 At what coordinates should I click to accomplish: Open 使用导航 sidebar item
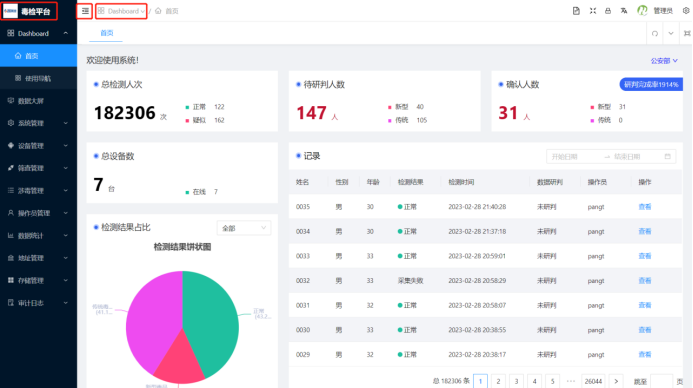pyautogui.click(x=38, y=79)
